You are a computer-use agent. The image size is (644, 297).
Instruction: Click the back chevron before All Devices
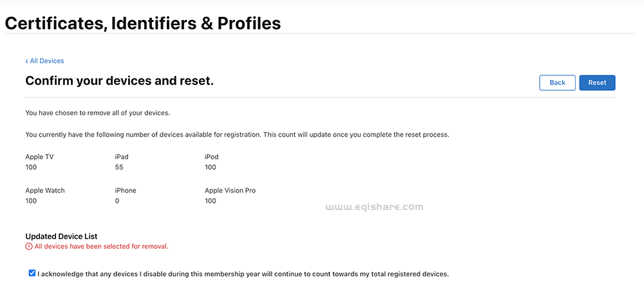pos(26,61)
